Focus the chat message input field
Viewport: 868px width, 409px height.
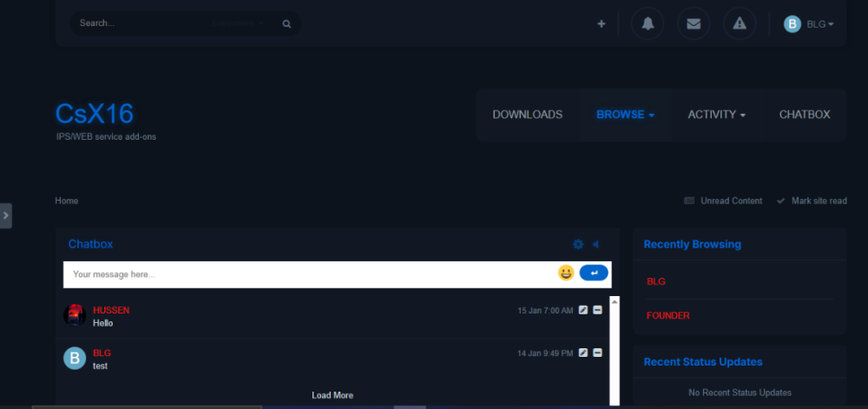click(308, 274)
